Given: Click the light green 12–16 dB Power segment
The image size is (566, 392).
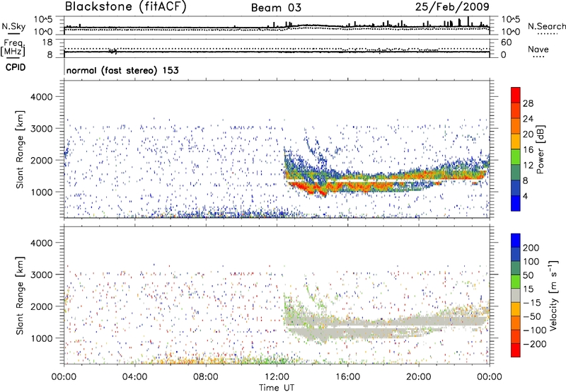Looking at the screenshot, I should tap(516, 156).
